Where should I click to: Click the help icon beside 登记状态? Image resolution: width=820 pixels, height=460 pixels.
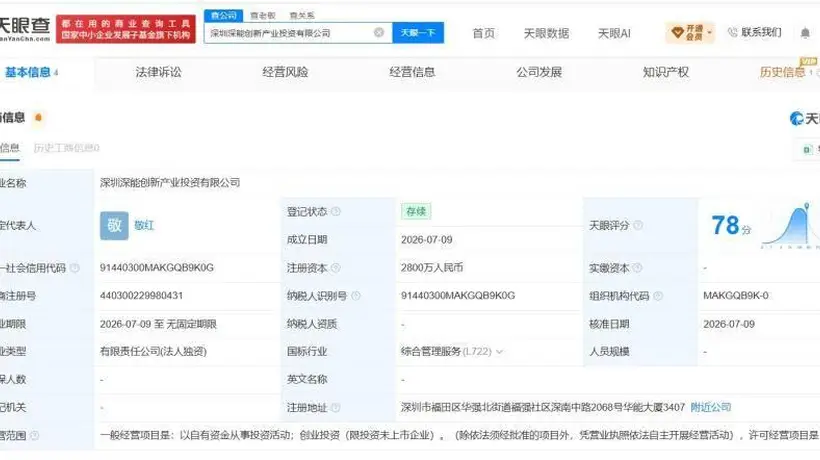(x=336, y=211)
